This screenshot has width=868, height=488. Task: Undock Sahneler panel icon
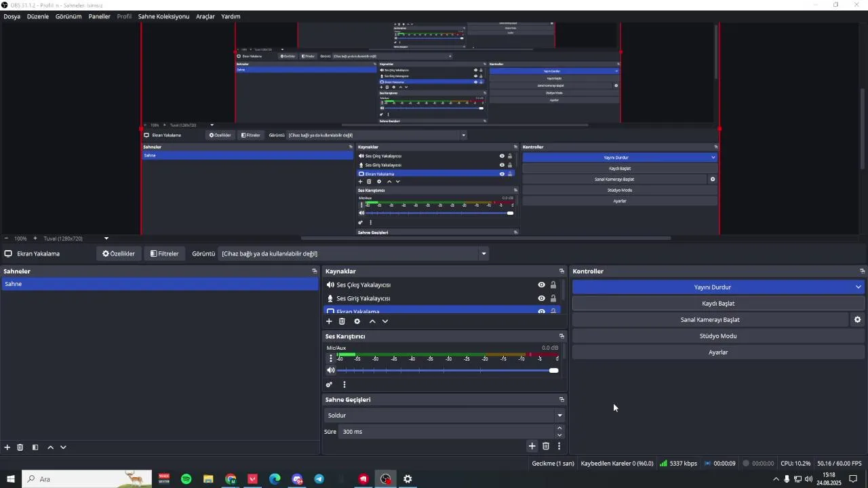[314, 271]
